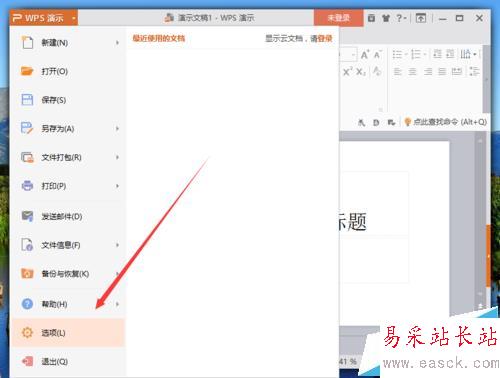This screenshot has width=500, height=378.
Task: Open the dropdown arrow on WPS 演示 button
Action: (73, 18)
